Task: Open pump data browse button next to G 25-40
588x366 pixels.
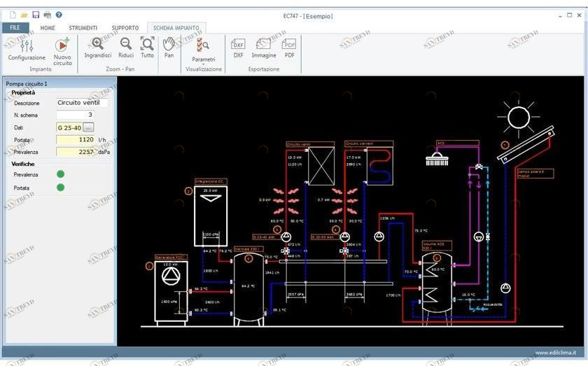Action: (x=88, y=127)
